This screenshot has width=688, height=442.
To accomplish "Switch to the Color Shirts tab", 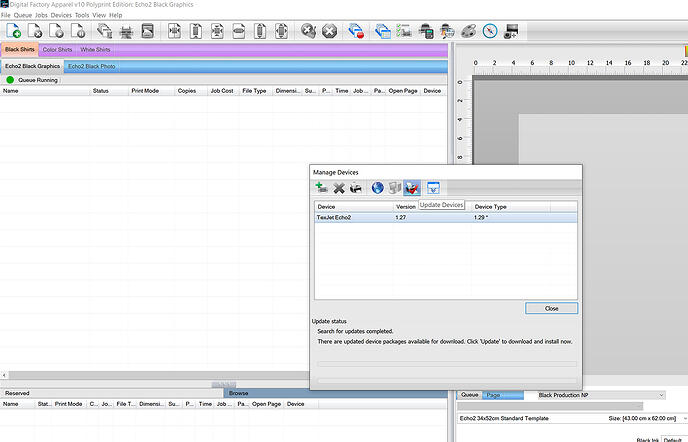I will (x=57, y=50).
